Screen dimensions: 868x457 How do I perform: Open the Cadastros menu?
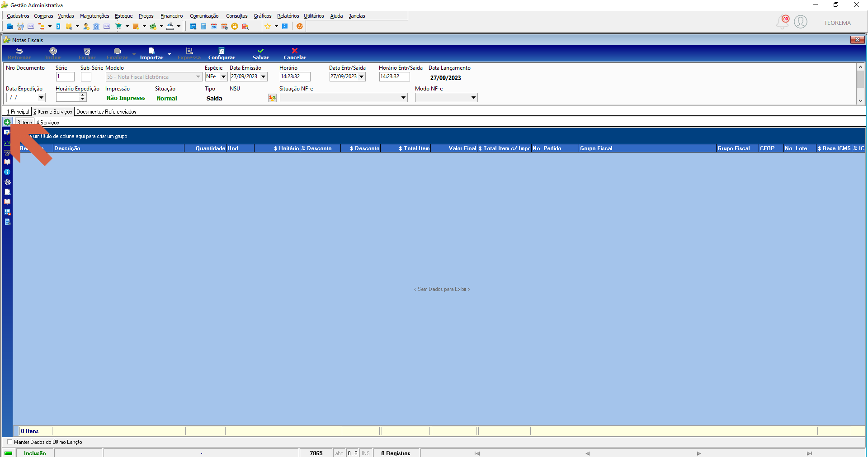coord(18,16)
